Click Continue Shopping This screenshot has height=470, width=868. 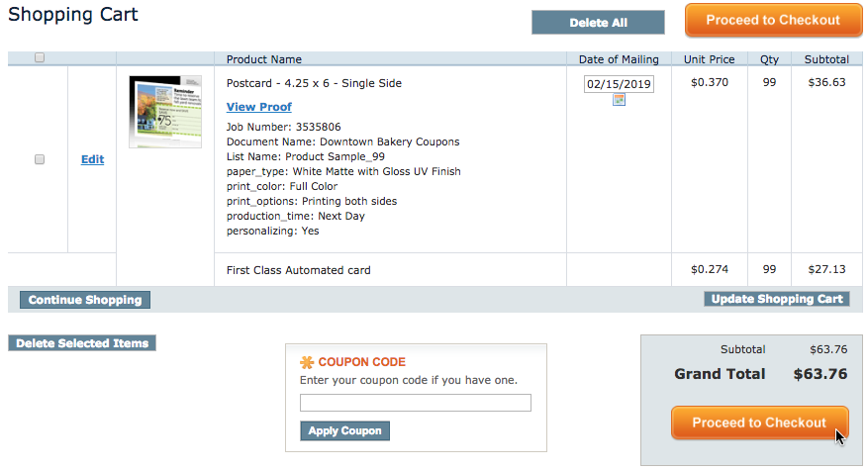point(85,300)
